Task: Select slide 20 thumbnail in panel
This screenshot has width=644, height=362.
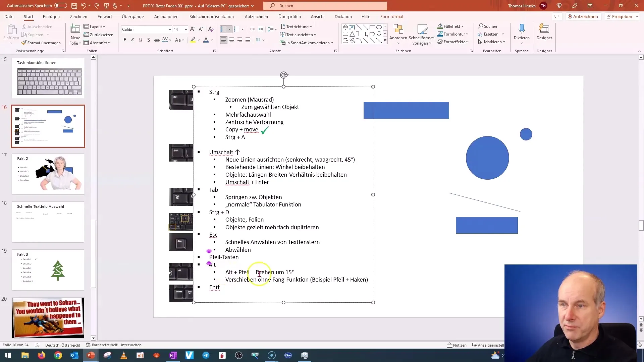Action: coord(48,318)
